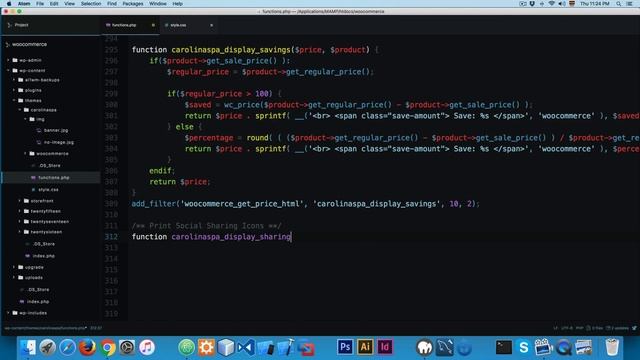Open Firefox from the Dock
640x360 pixels.
(87, 347)
